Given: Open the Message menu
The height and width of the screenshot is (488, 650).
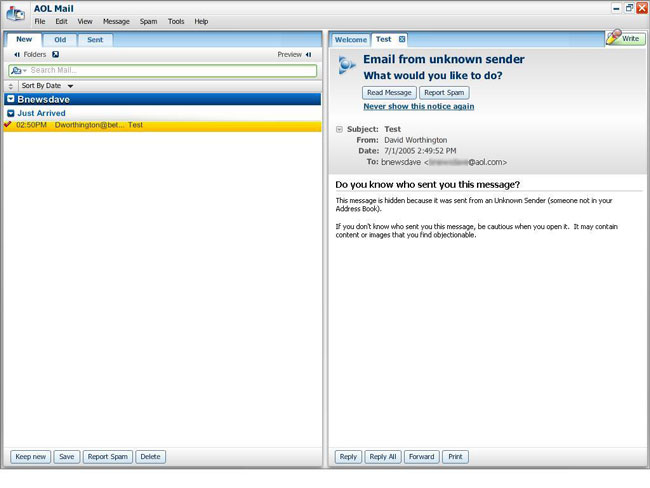Looking at the screenshot, I should pyautogui.click(x=116, y=22).
